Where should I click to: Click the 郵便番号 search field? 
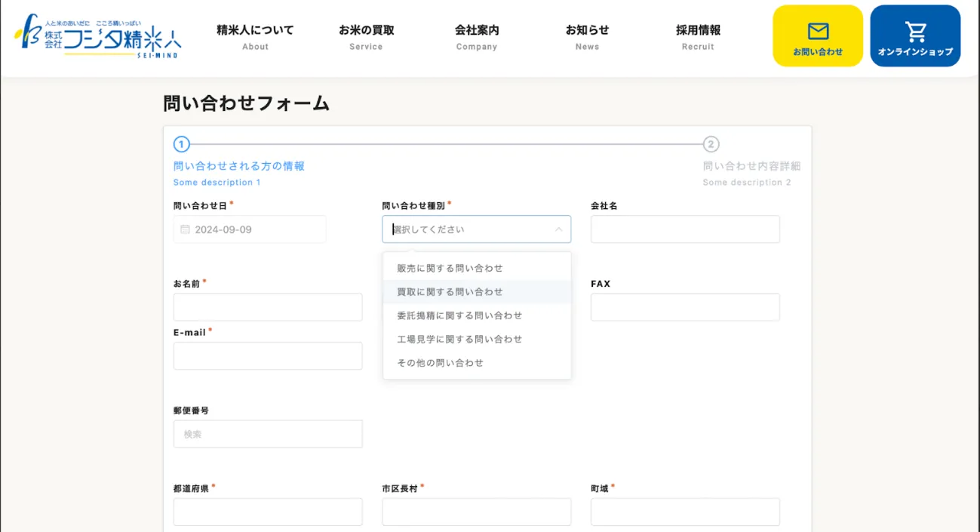point(268,434)
